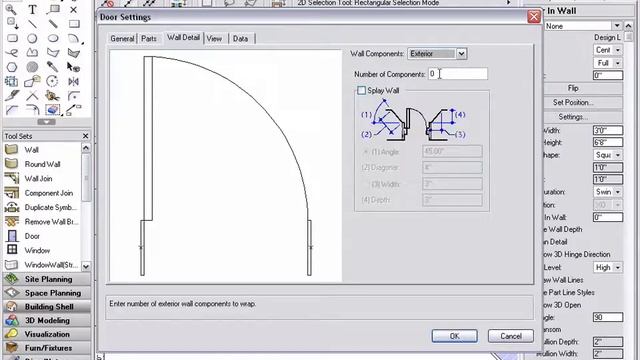Expand the basic tool palette arrow
640x360 pixels.
point(46,122)
